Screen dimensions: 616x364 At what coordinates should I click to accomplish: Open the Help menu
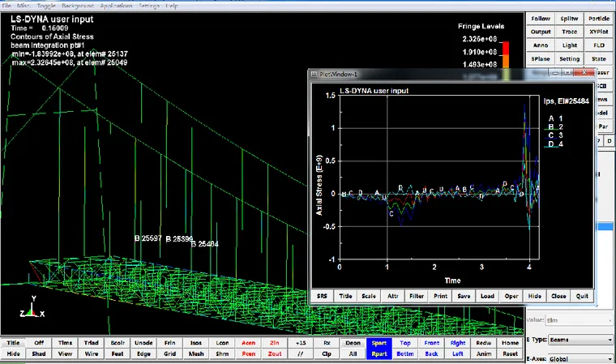(172, 6)
